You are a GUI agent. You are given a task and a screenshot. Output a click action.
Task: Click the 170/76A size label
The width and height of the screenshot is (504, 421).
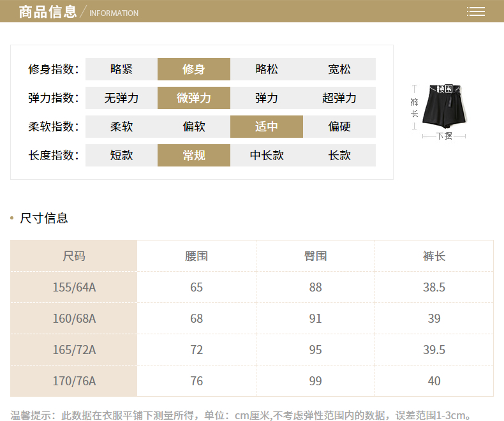pyautogui.click(x=74, y=381)
